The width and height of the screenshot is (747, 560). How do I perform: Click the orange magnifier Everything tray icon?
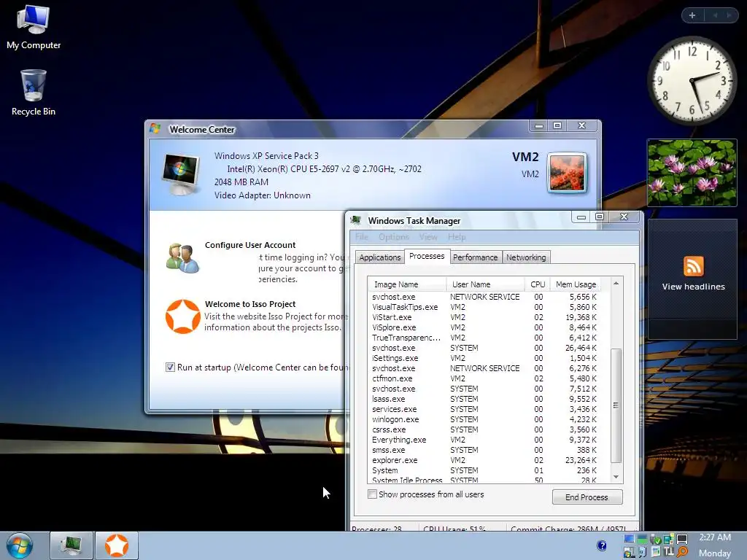pyautogui.click(x=682, y=552)
